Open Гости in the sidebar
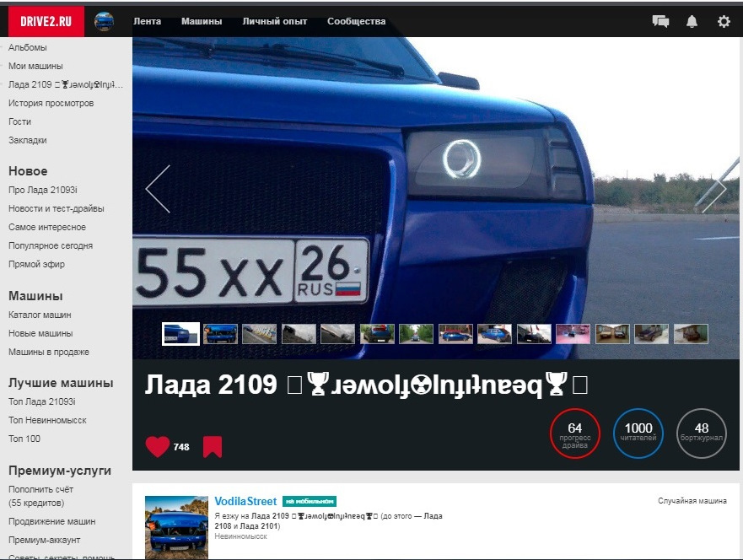Viewport: 743px width, 560px height. click(19, 121)
